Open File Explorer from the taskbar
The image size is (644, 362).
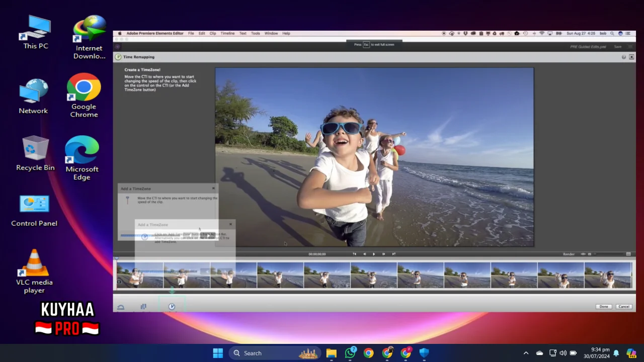click(331, 353)
